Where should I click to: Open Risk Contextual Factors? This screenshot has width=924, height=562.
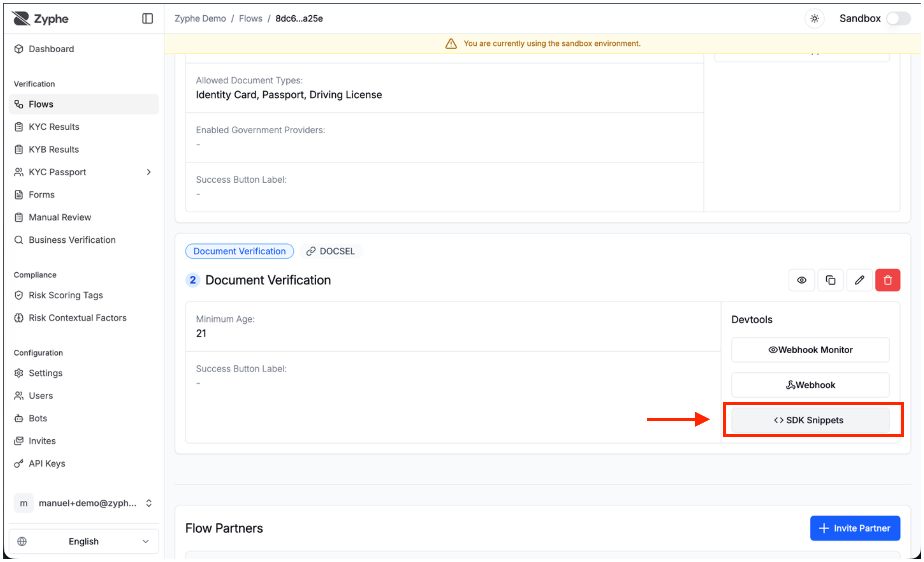83,318
